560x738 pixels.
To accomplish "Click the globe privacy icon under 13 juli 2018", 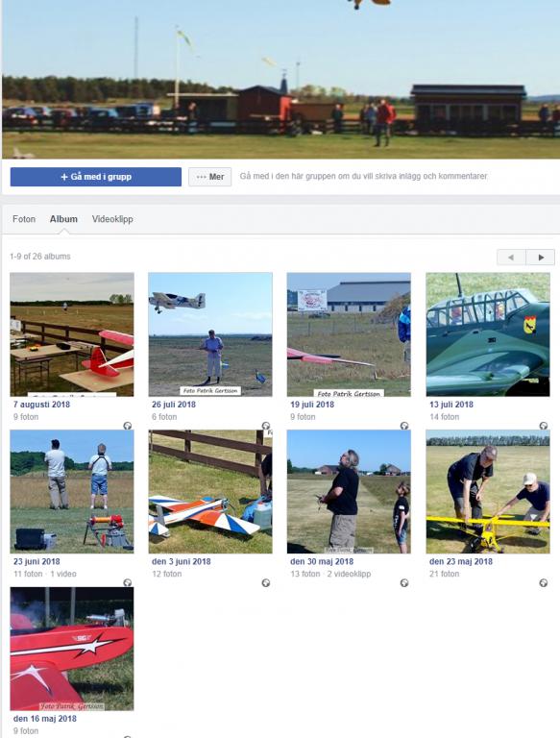I will tap(544, 426).
